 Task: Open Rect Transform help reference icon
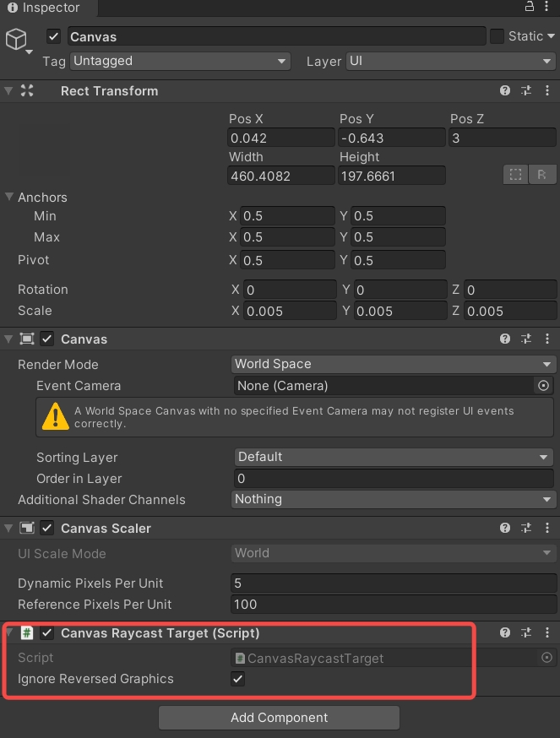(505, 90)
